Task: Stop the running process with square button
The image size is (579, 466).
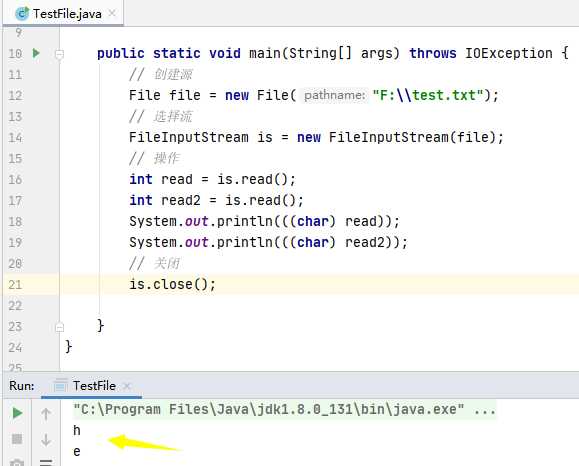Action: pyautogui.click(x=17, y=439)
